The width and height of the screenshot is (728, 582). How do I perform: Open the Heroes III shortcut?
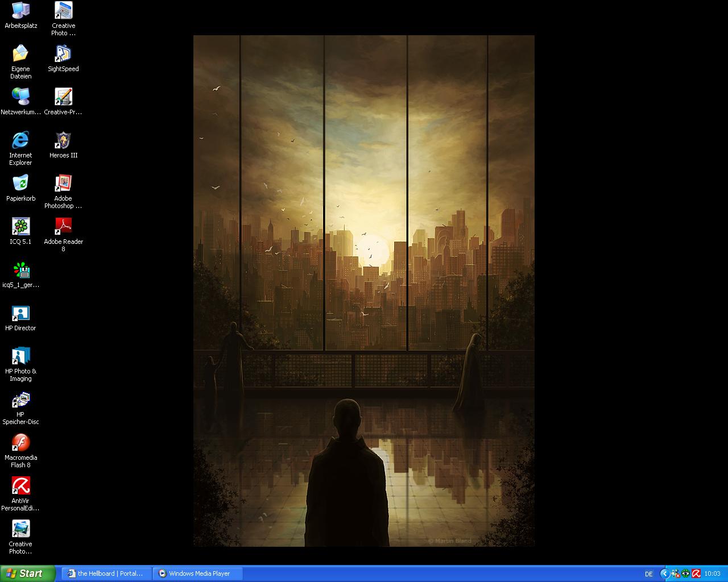[63, 140]
